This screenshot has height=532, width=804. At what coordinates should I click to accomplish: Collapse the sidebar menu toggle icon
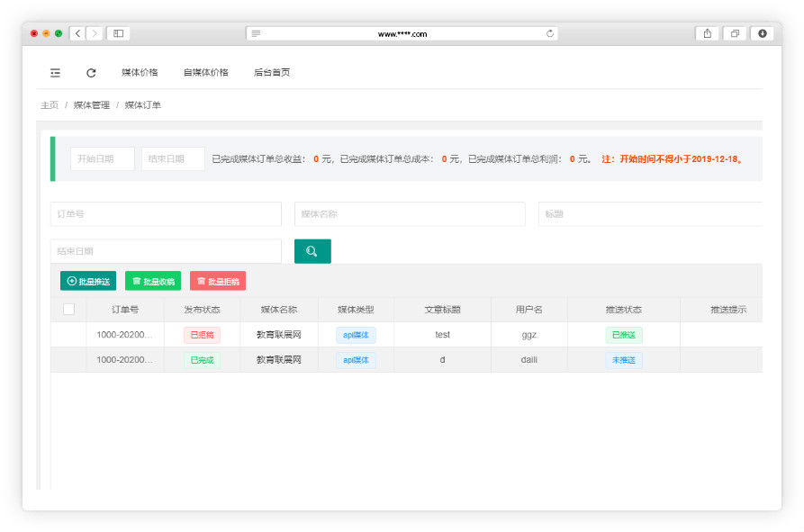(55, 73)
